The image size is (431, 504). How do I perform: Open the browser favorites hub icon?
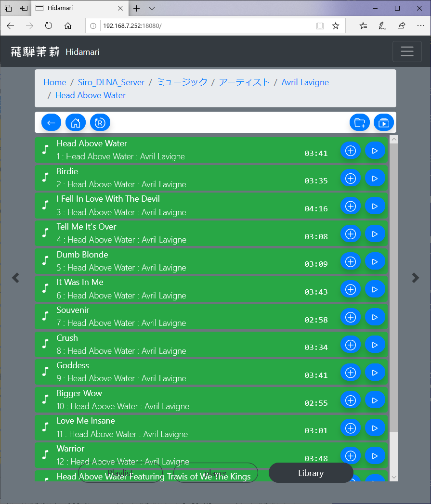363,26
